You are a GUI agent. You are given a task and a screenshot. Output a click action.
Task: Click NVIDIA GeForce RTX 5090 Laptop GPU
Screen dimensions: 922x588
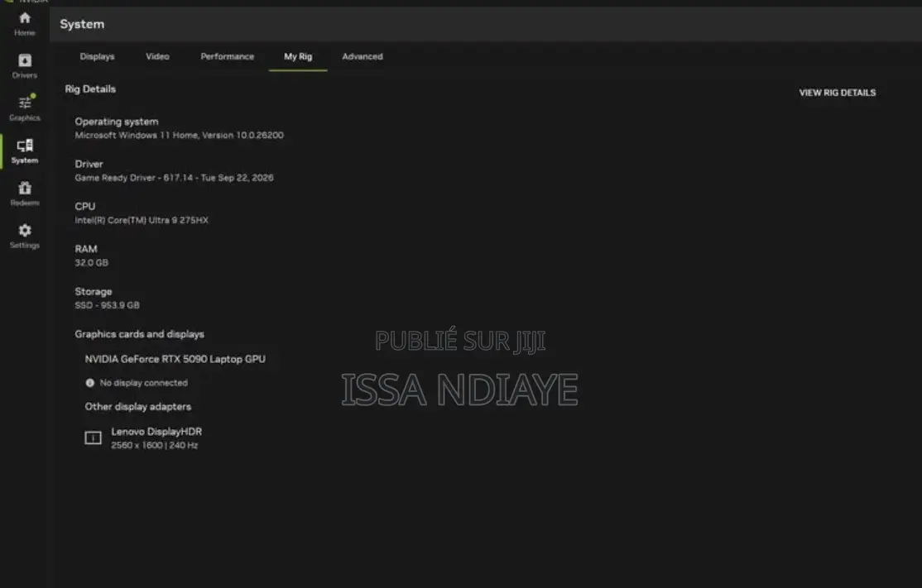tap(175, 359)
